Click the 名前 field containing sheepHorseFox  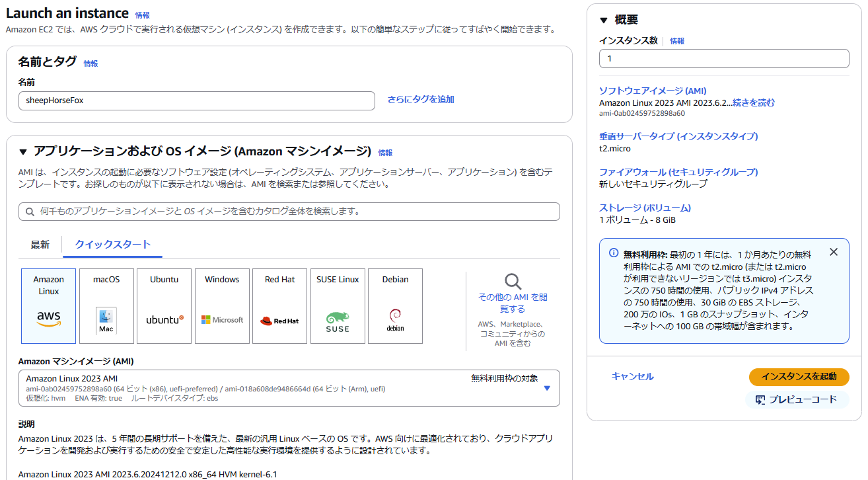coord(197,100)
